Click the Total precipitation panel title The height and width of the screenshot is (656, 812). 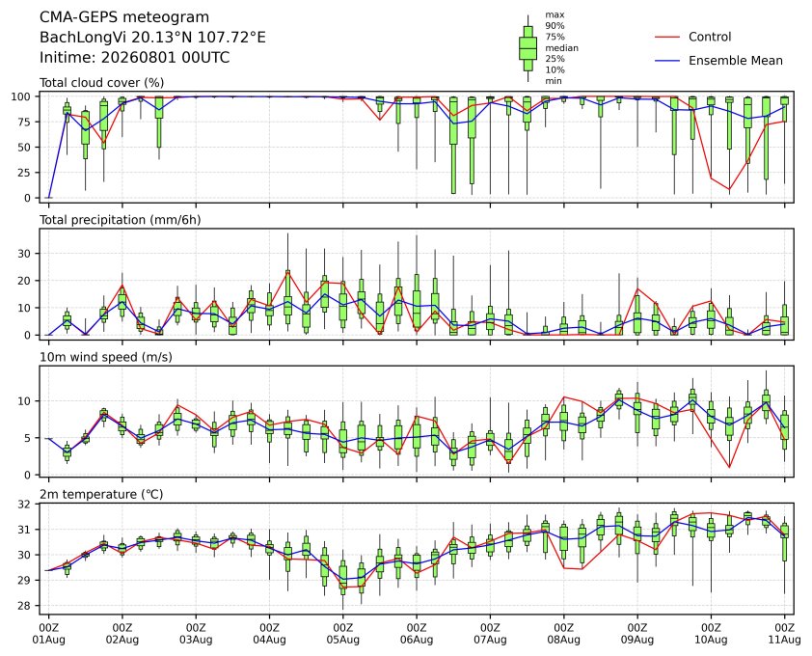click(x=121, y=220)
